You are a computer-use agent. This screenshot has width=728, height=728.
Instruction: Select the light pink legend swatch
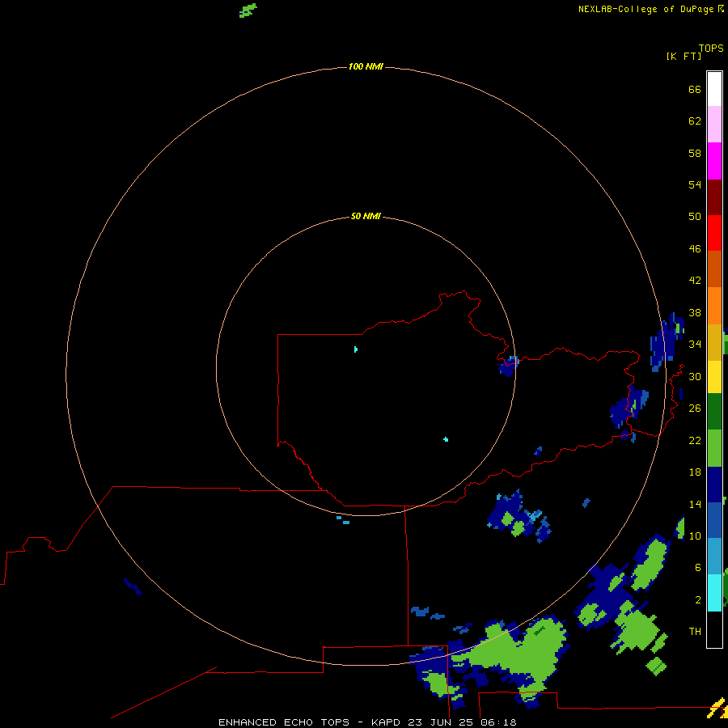coord(714,125)
